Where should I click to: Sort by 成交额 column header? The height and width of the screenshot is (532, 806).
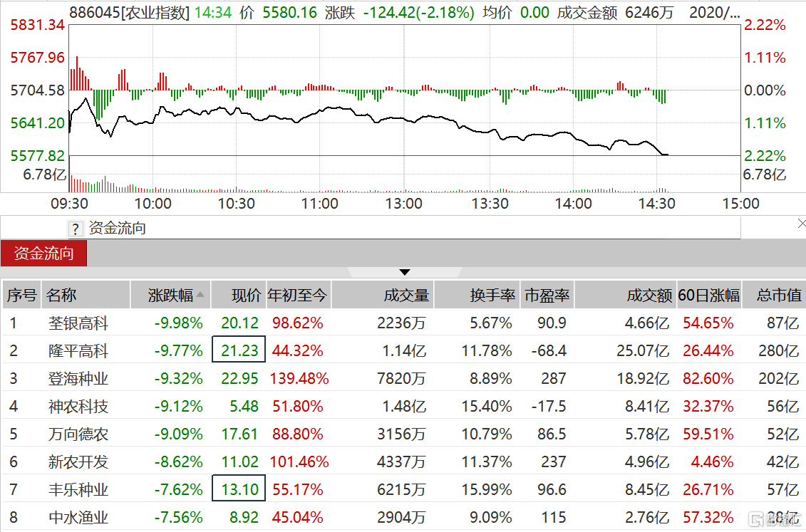tap(626, 295)
